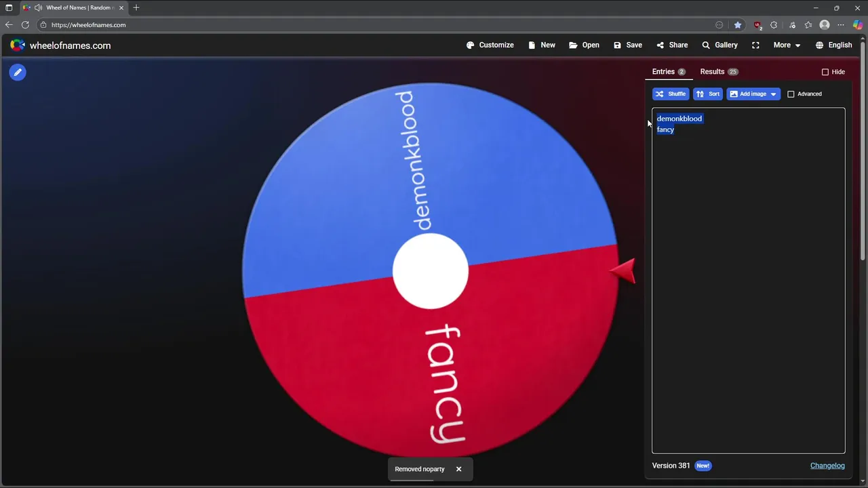Open browser Settings and more menu
868x488 pixels.
coord(841,25)
